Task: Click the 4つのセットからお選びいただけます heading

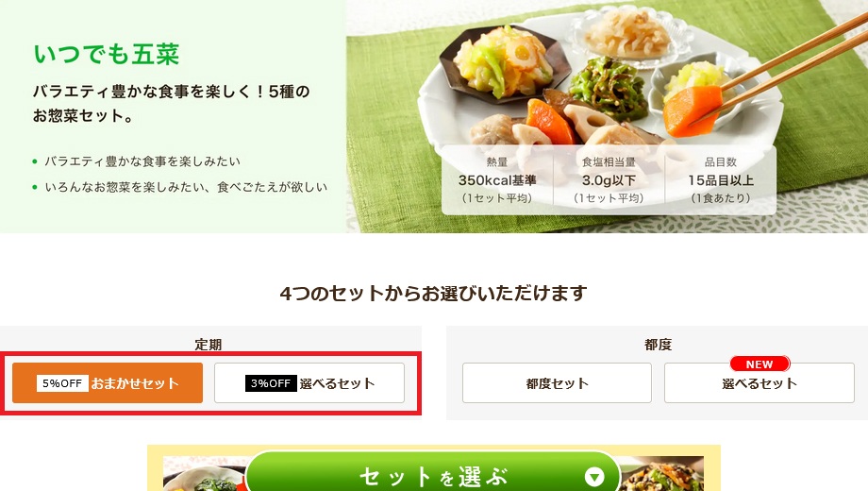Action: click(x=433, y=293)
